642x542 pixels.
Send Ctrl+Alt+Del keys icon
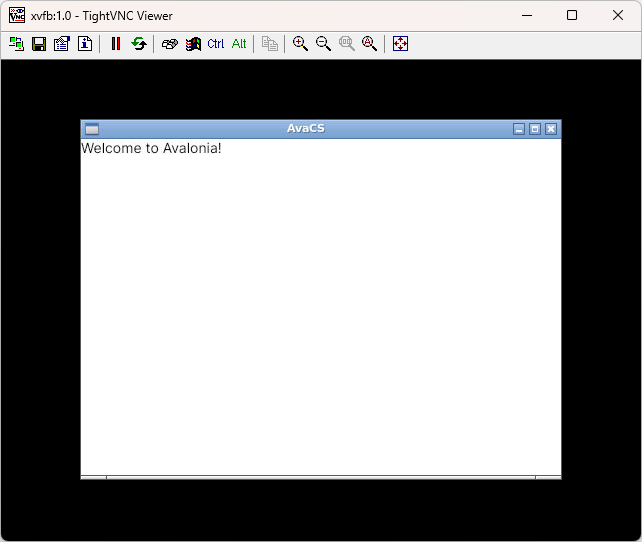coord(170,43)
